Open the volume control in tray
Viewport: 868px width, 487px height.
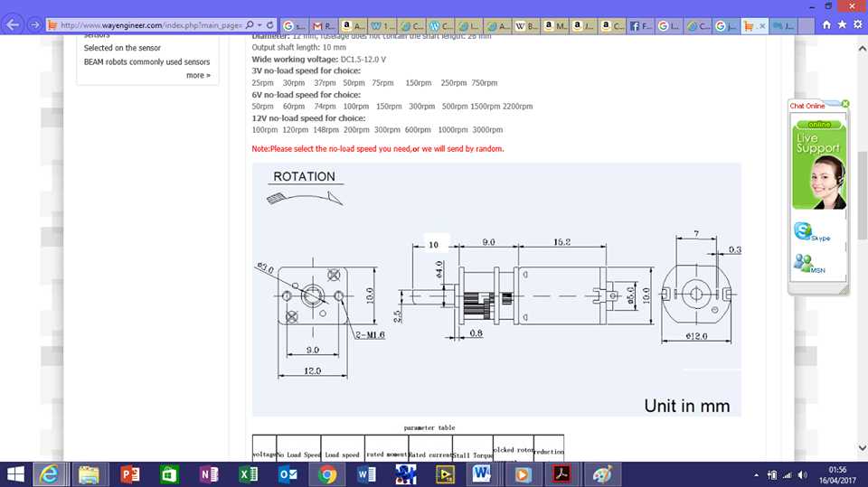[x=803, y=475]
